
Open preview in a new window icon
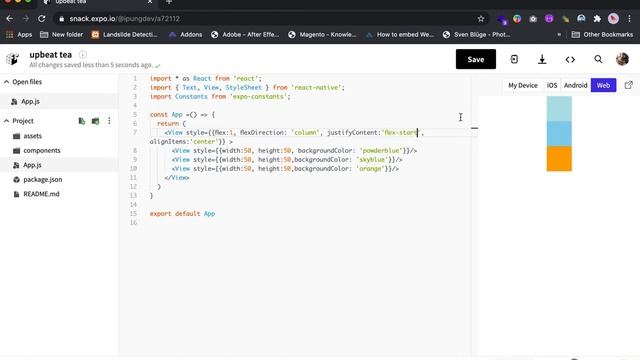(x=629, y=85)
